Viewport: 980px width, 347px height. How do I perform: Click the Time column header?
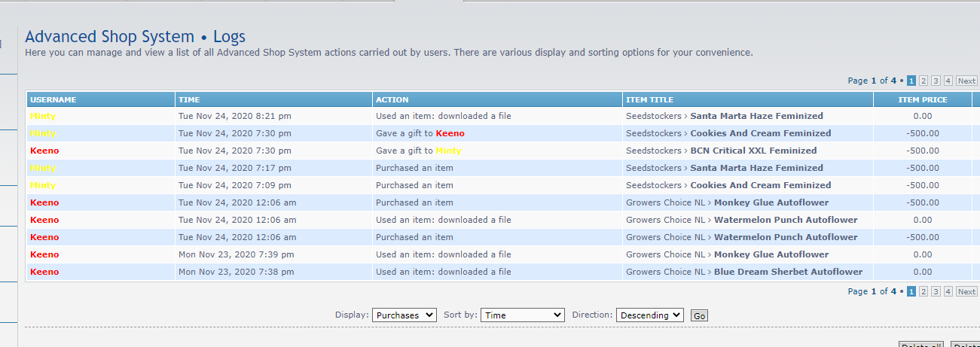click(188, 99)
